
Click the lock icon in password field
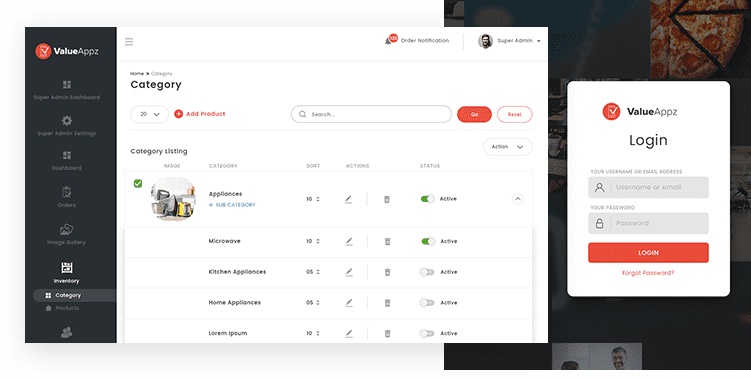(599, 223)
